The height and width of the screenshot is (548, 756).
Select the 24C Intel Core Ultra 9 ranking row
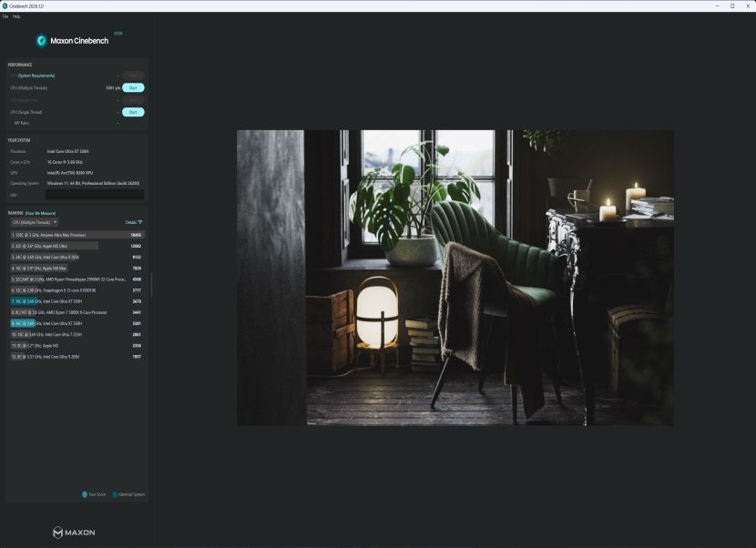click(x=77, y=257)
